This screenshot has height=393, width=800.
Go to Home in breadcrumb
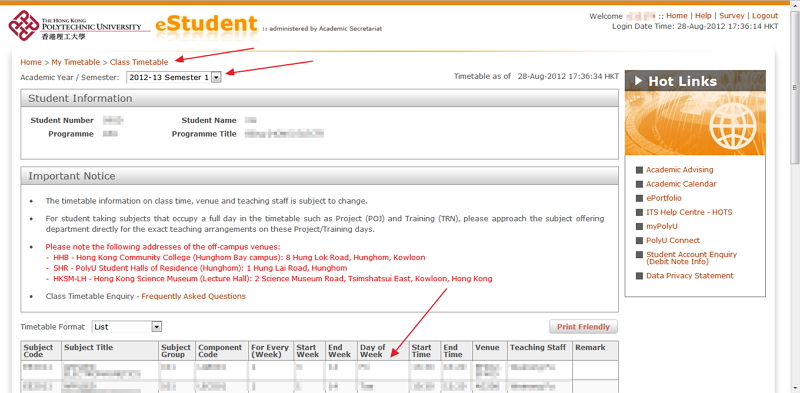pyautogui.click(x=31, y=62)
